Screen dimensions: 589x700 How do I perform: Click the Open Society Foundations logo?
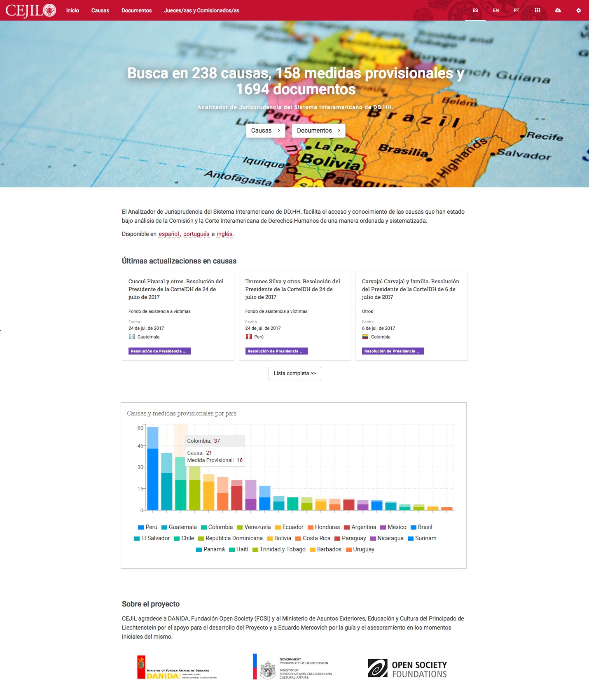pyautogui.click(x=407, y=668)
